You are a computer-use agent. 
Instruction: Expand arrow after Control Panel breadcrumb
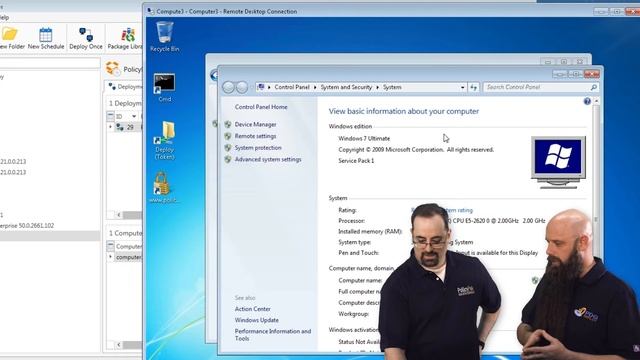(315, 87)
